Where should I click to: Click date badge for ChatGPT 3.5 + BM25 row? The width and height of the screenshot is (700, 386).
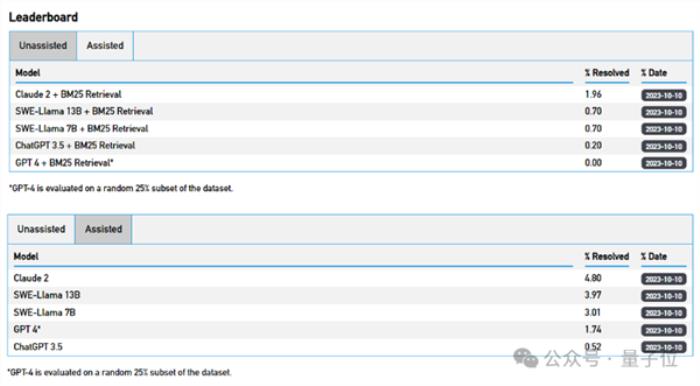(x=664, y=146)
